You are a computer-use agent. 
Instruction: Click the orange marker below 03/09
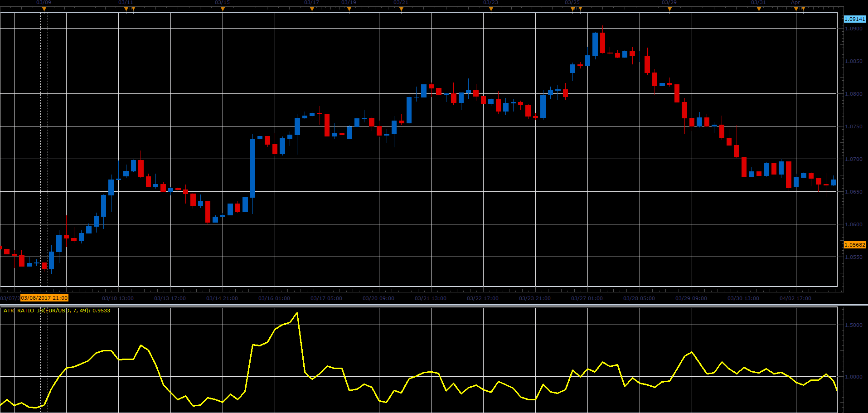click(x=44, y=9)
